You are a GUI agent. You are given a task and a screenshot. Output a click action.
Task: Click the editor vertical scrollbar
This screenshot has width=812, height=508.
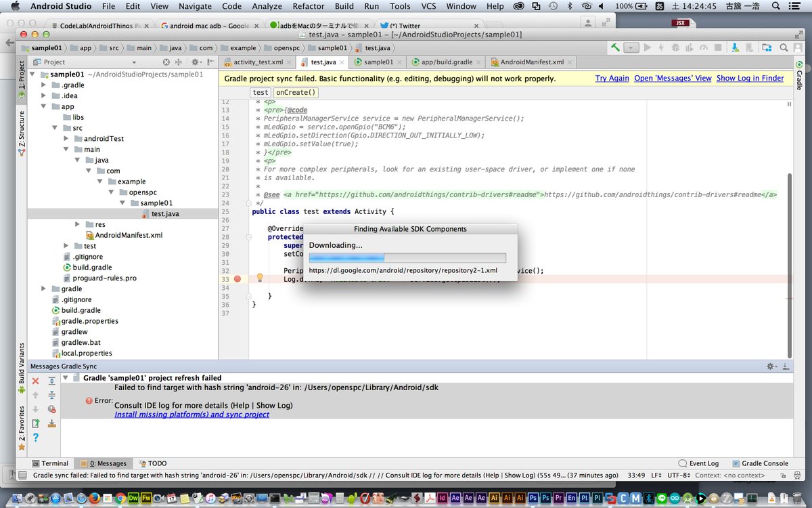789,264
